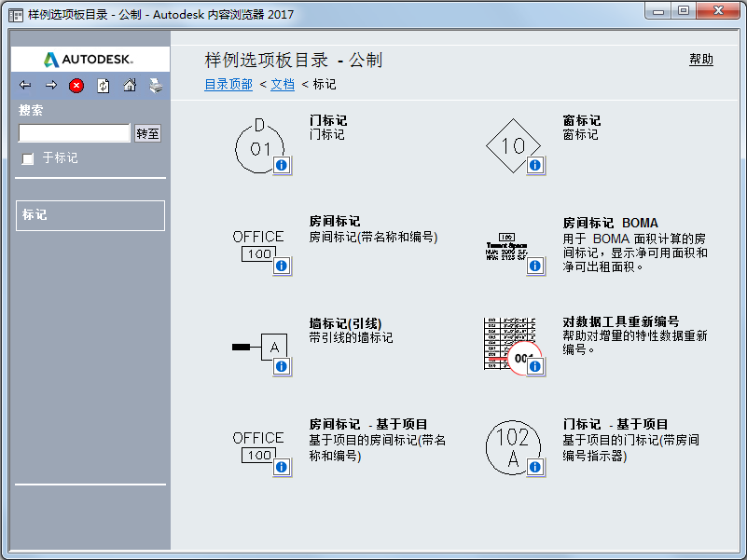Image resolution: width=747 pixels, height=560 pixels.
Task: Open info badge for 对数据工具重新编号
Action: coord(535,366)
